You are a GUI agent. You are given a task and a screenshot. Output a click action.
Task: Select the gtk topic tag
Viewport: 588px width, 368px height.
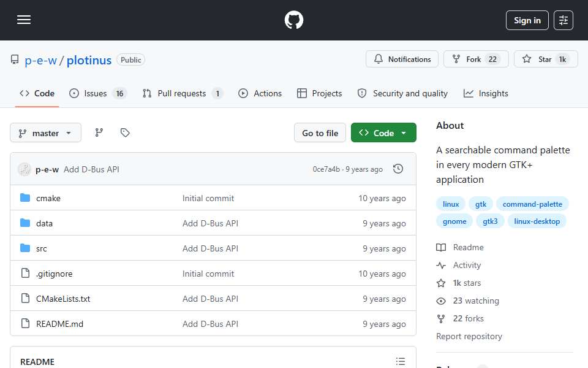click(x=481, y=204)
